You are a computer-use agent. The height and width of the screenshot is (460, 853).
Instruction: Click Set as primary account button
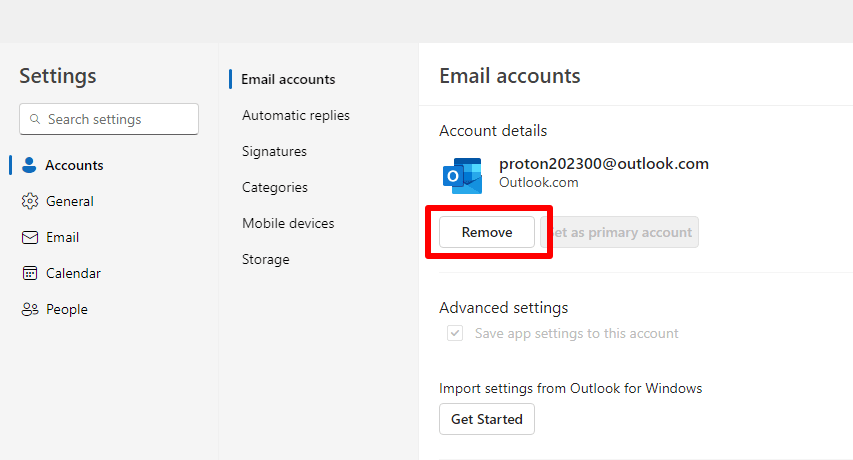620,232
